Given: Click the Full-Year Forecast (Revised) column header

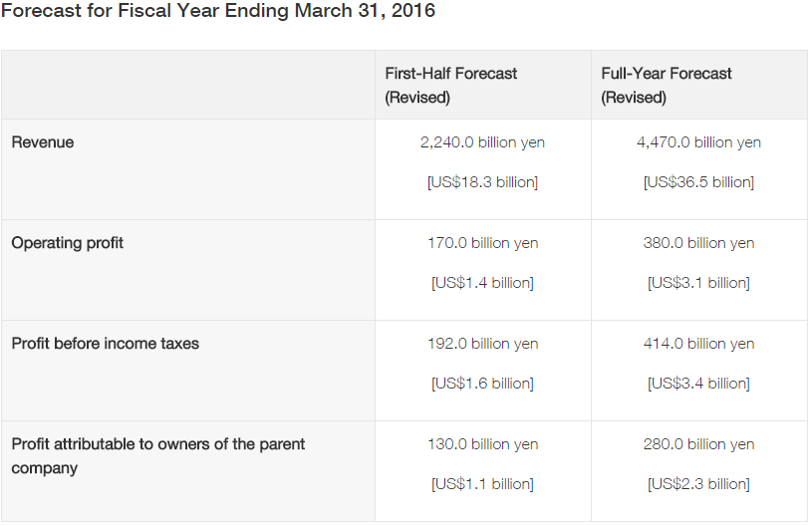Looking at the screenshot, I should (x=667, y=86).
